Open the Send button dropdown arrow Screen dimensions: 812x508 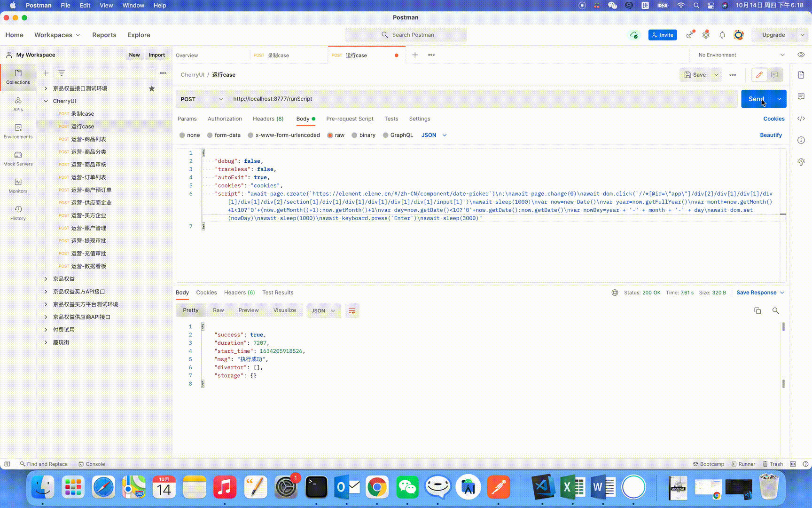pos(779,99)
